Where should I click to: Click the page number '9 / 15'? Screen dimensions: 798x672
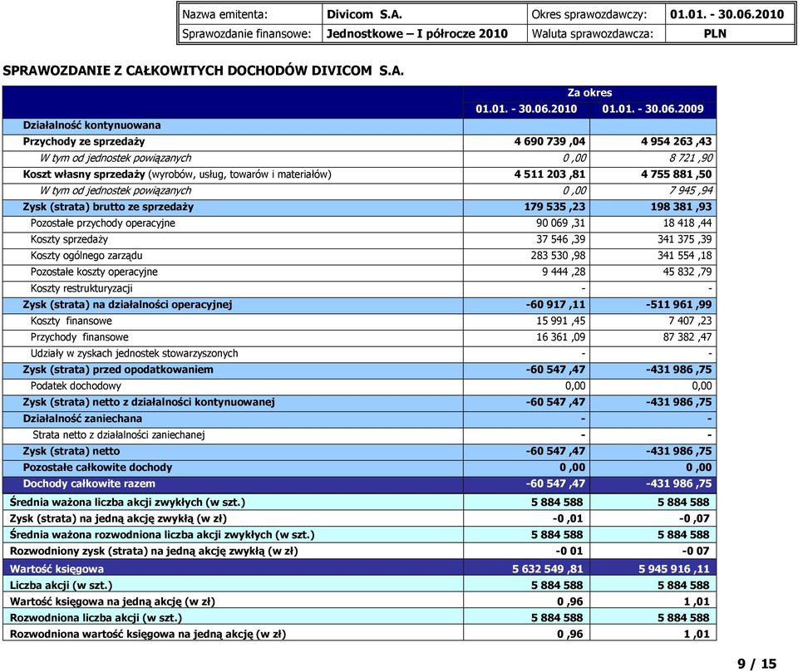756,664
